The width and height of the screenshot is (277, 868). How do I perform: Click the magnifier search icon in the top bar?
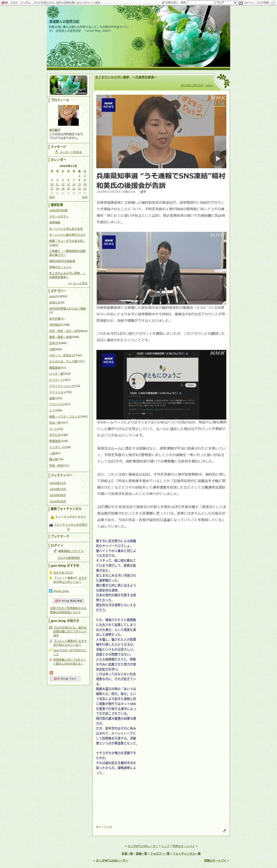tap(241, 3)
